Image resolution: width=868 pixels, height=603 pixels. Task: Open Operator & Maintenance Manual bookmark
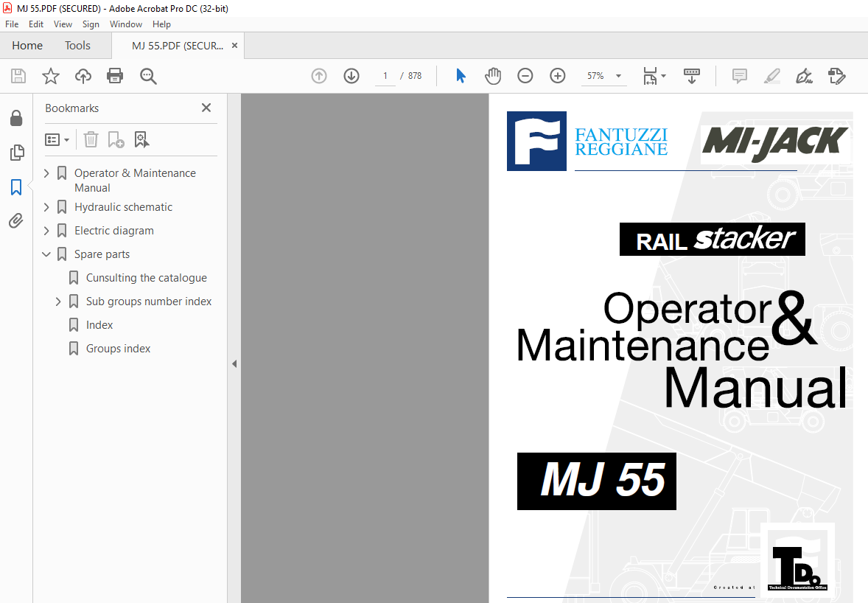tap(135, 181)
